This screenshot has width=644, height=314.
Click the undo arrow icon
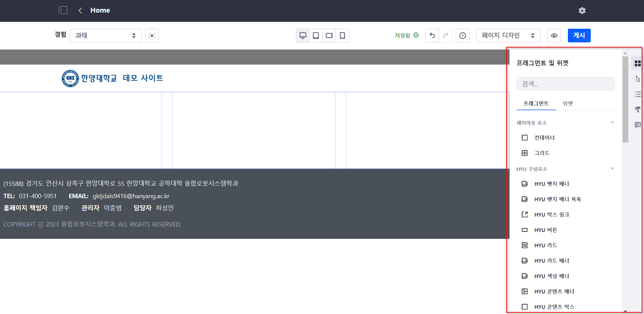[432, 36]
